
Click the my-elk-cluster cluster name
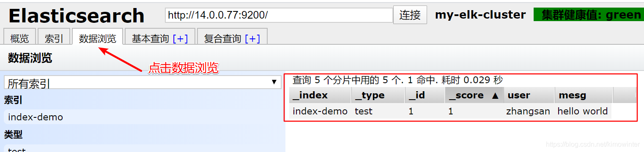(480, 15)
